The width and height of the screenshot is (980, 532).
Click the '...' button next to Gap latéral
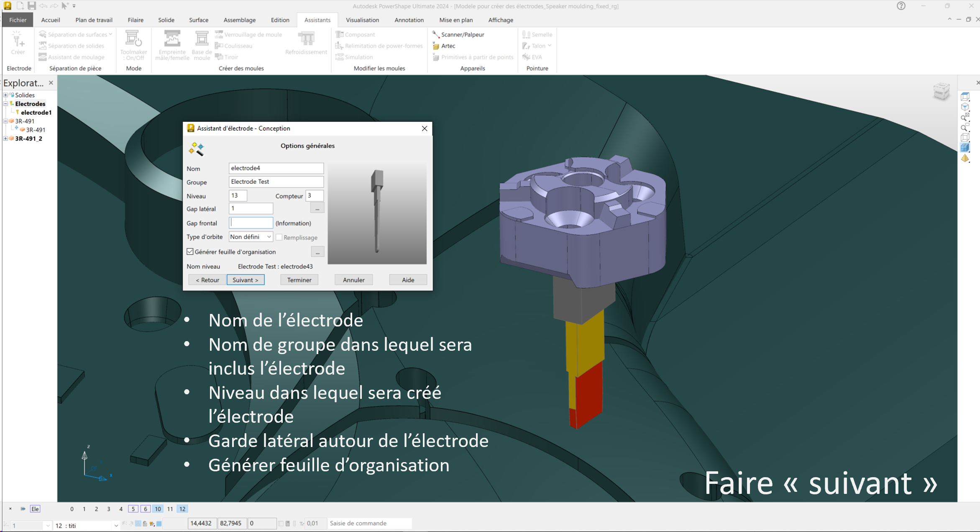(317, 208)
